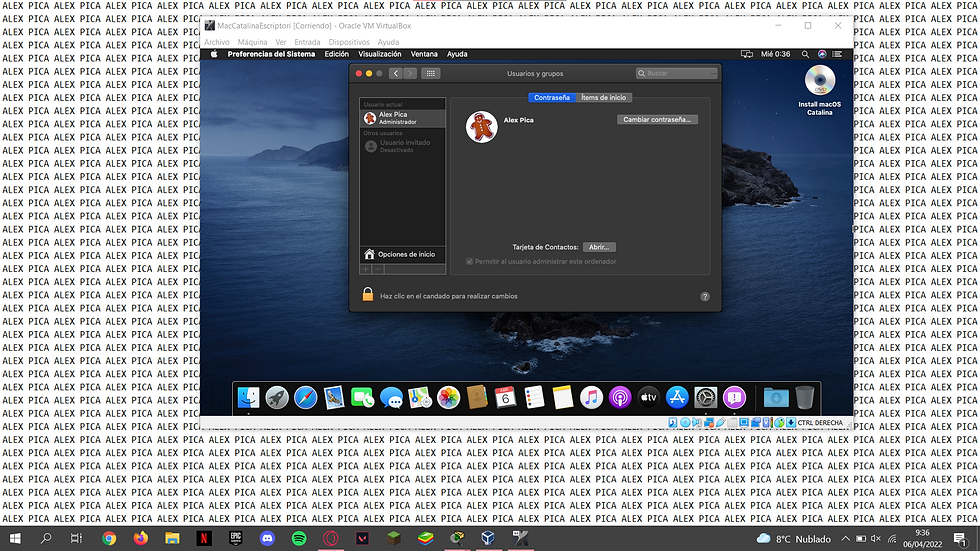Open the Ventana menu
The height and width of the screenshot is (551, 980).
(x=424, y=54)
